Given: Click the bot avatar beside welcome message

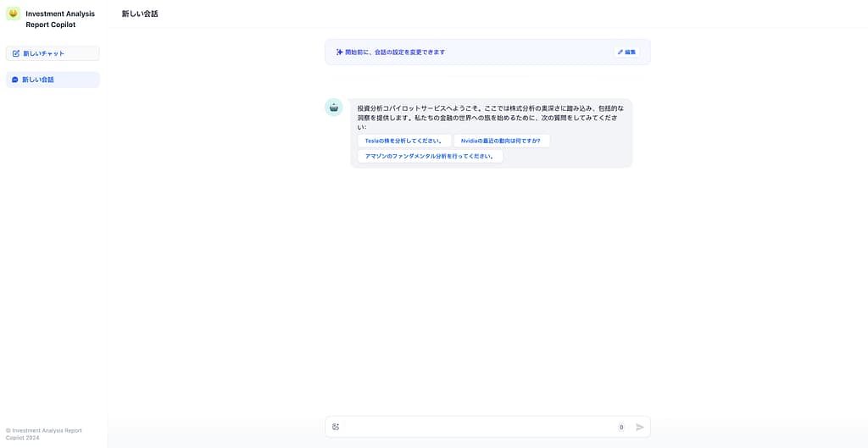Looking at the screenshot, I should tap(334, 108).
